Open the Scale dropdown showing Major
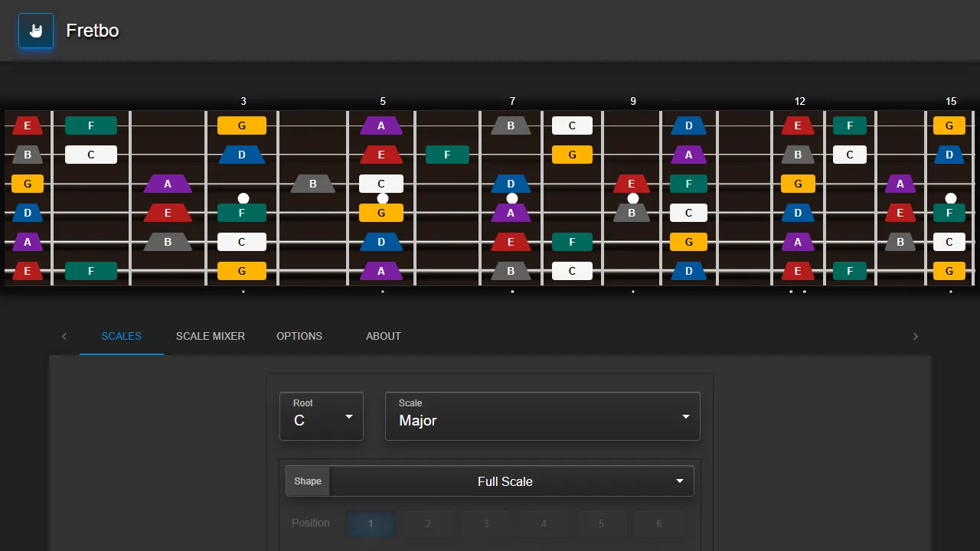 click(x=543, y=416)
